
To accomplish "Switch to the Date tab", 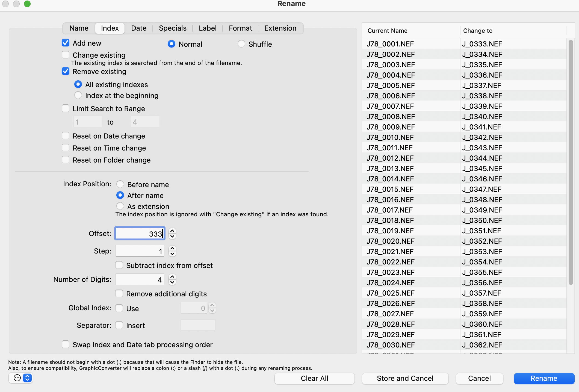I will (139, 28).
